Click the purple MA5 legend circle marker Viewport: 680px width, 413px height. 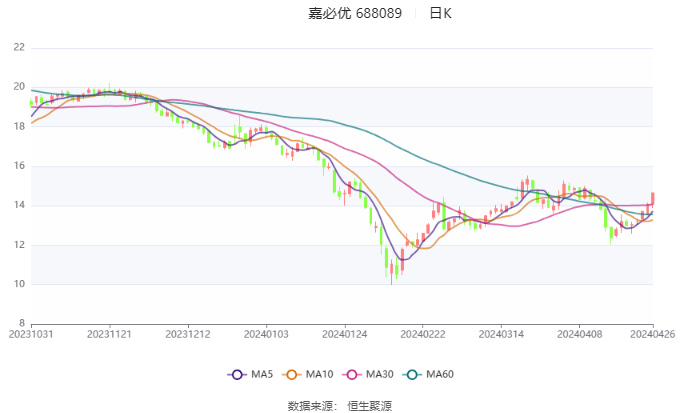237,374
